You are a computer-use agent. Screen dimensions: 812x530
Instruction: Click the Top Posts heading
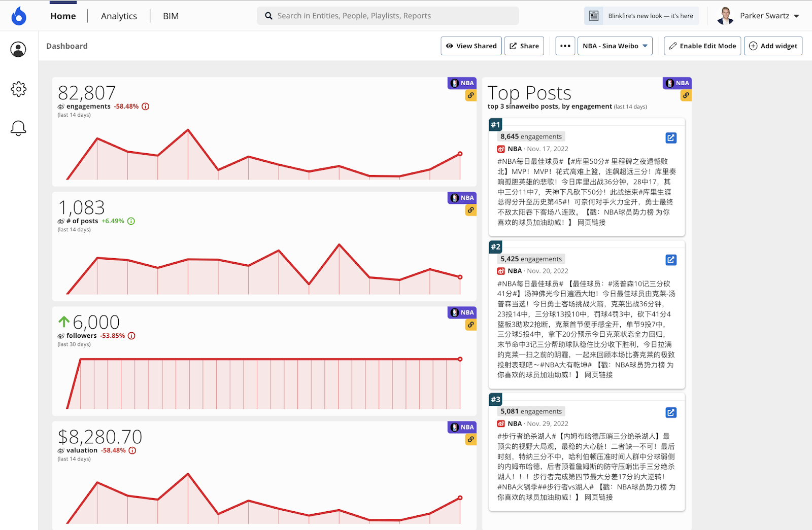529,93
